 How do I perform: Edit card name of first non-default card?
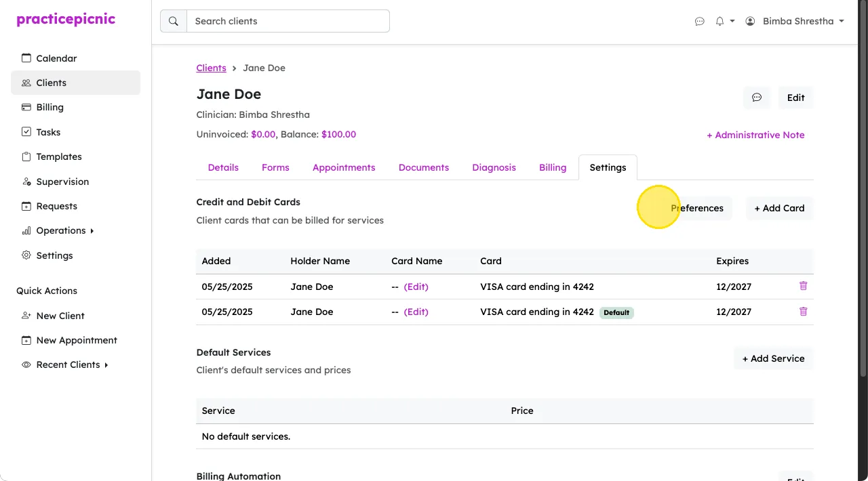click(x=416, y=287)
